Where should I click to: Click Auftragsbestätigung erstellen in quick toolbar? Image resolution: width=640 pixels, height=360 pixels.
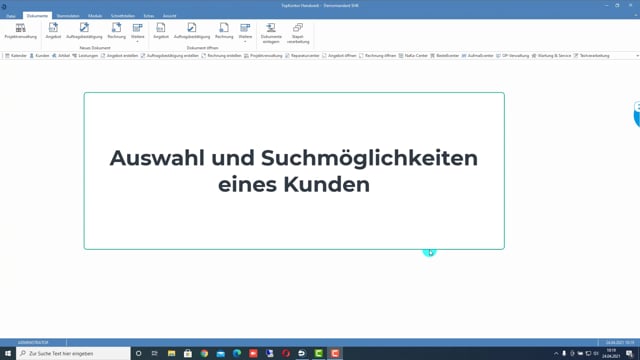(169, 56)
